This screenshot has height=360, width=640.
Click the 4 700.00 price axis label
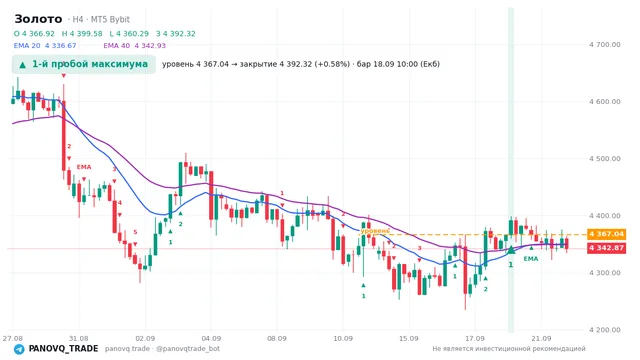click(604, 44)
